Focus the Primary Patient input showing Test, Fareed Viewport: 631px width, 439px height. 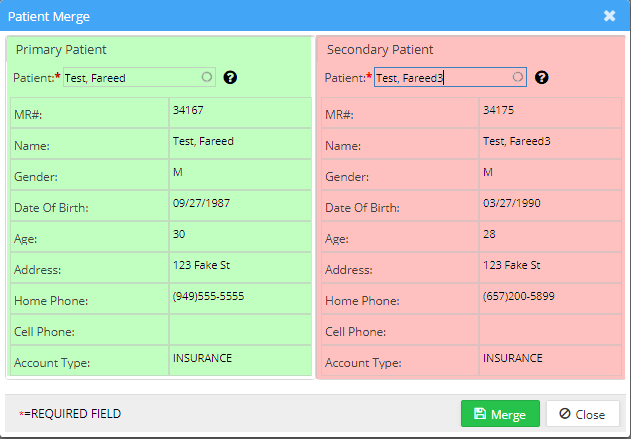tap(130, 78)
